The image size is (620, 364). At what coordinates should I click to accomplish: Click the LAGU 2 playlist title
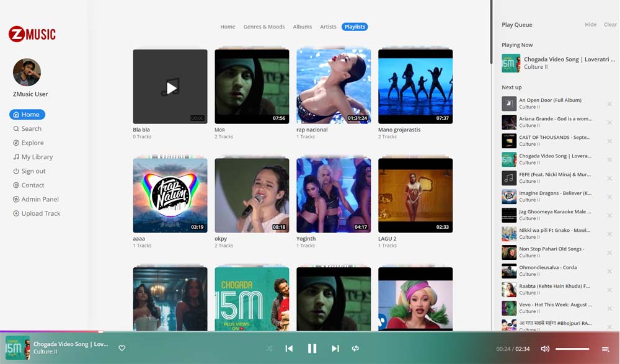pos(387,239)
